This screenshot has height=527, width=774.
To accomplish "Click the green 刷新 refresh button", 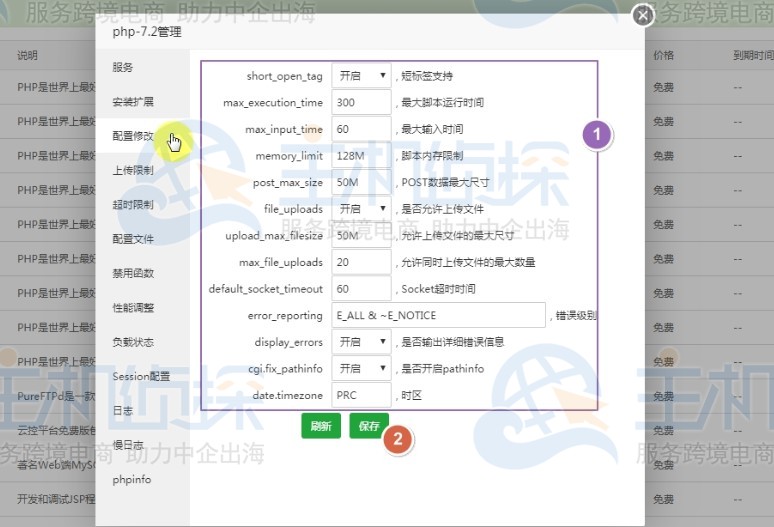I will coord(320,426).
